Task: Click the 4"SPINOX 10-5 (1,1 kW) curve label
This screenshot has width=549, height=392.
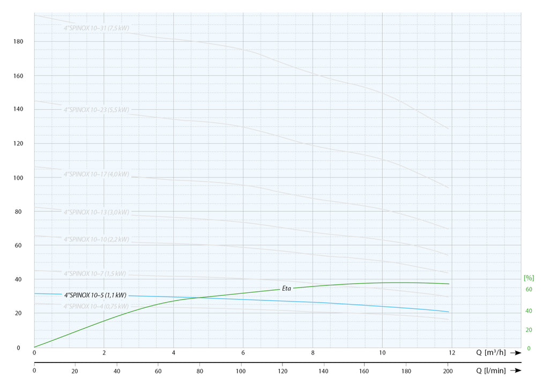Action: click(95, 295)
